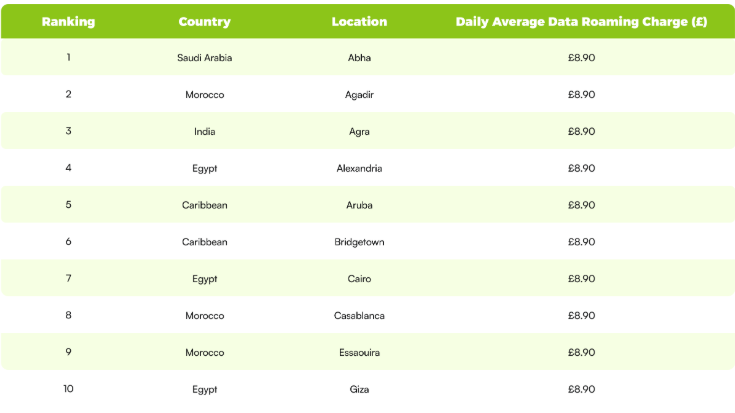This screenshot has width=735, height=413.
Task: Click the Agadir location cell
Action: 359,94
